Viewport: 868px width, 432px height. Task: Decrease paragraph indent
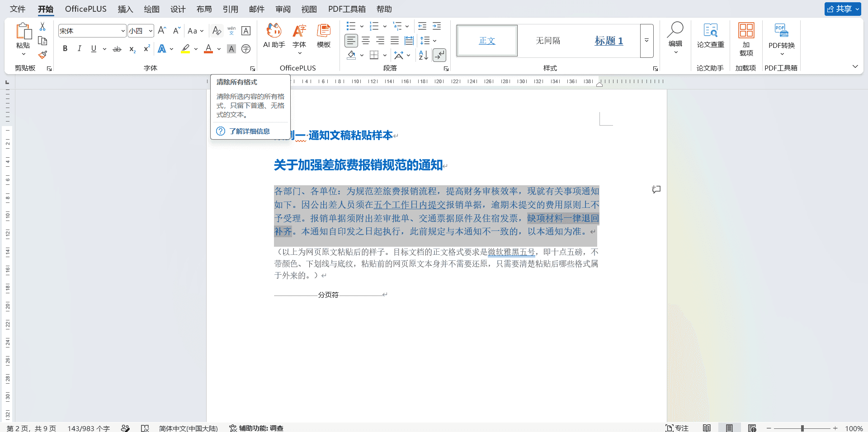(x=422, y=26)
